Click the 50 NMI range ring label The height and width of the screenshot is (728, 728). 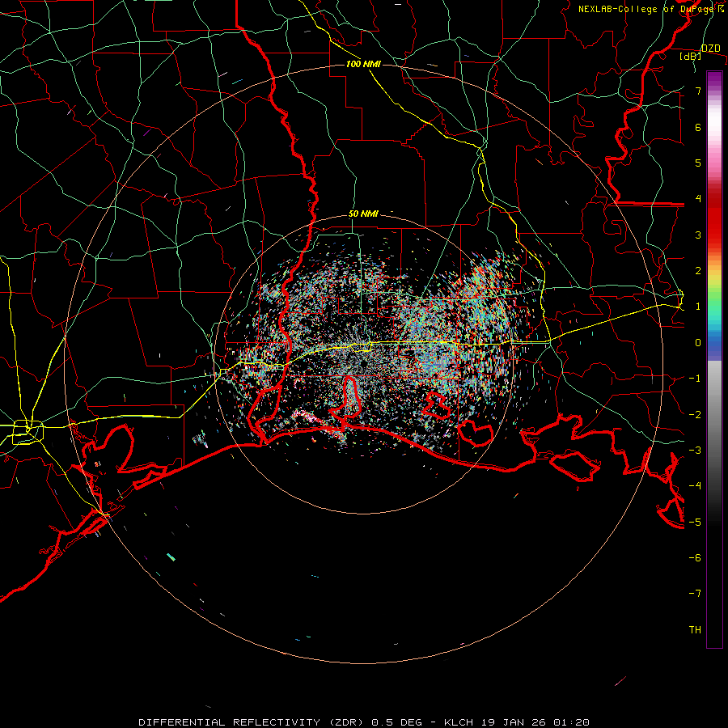[363, 214]
